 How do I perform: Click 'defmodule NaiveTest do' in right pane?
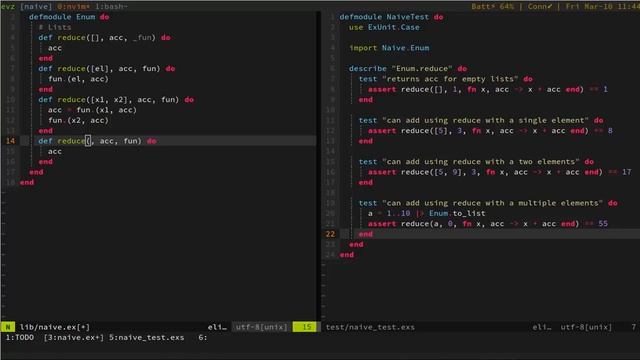point(391,17)
